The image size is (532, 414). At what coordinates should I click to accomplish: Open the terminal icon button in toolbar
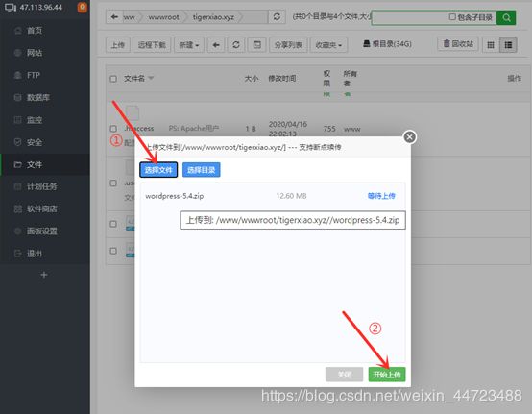pos(257,45)
